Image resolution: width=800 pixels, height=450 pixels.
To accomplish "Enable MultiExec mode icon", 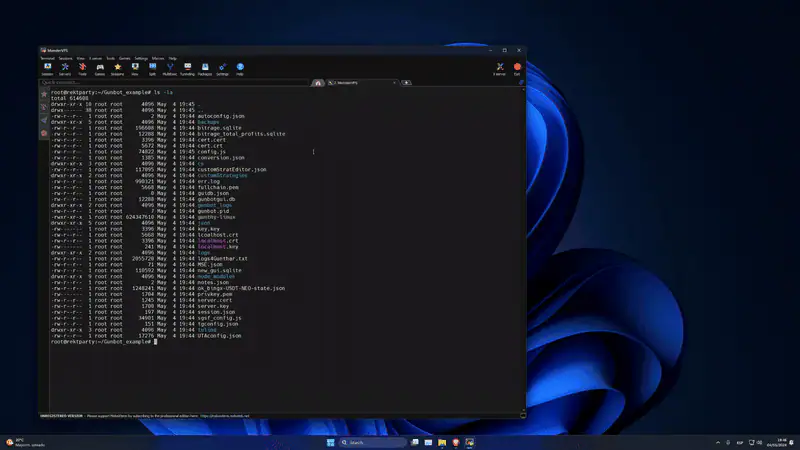I will point(170,69).
